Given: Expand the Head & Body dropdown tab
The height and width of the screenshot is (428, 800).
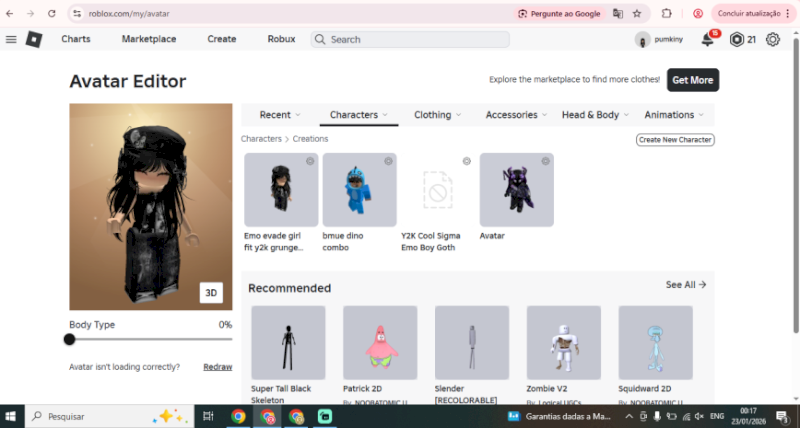Looking at the screenshot, I should click(595, 115).
